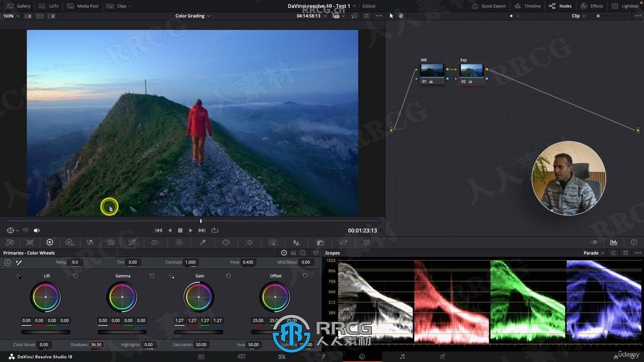Switch primaries to Log Wheels mode

click(303, 253)
